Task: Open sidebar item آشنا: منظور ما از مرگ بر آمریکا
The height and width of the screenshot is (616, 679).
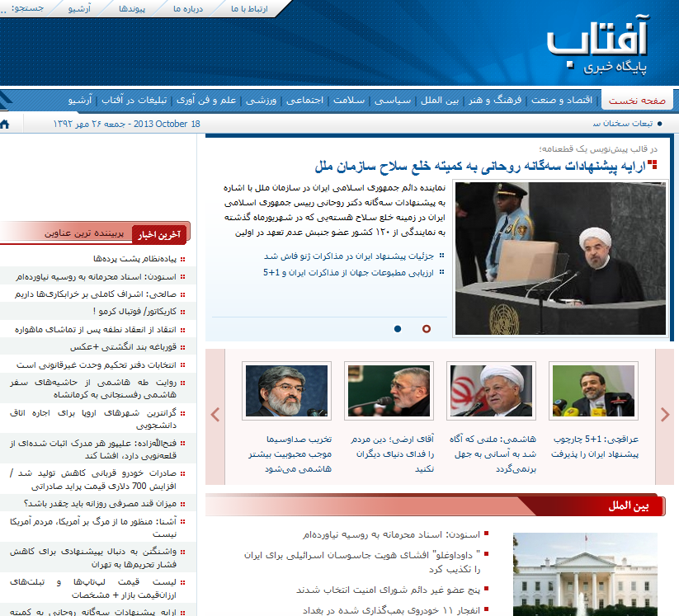Action: (x=93, y=528)
